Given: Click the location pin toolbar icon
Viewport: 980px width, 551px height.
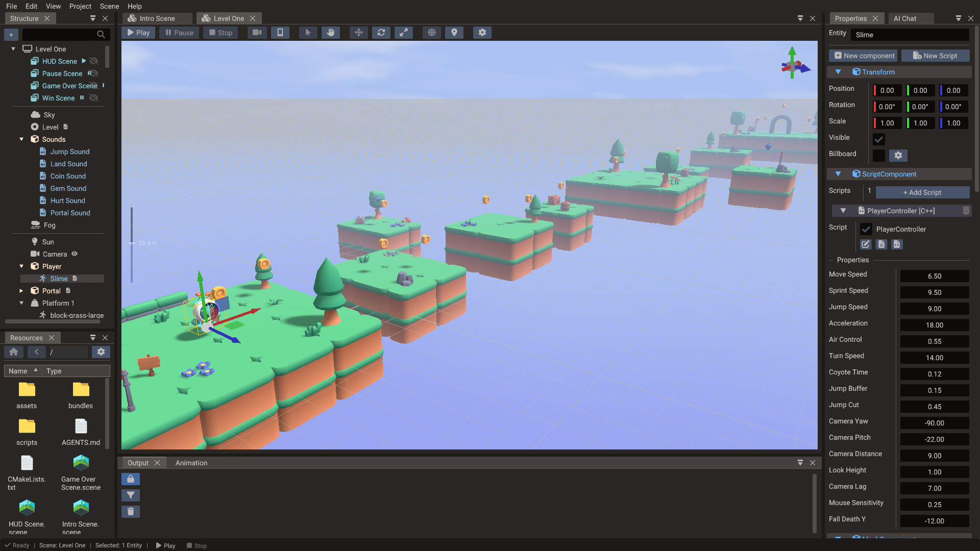Looking at the screenshot, I should pos(454,33).
